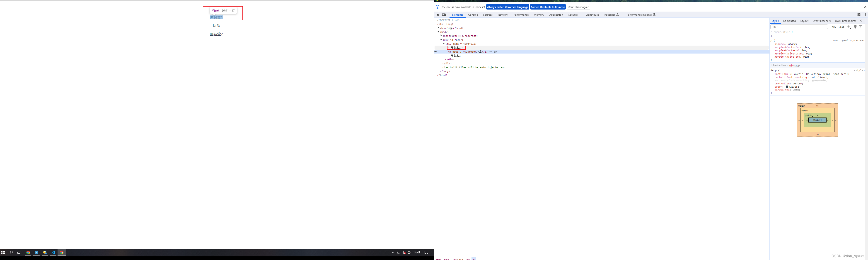Screen dimensions: 868x260
Task: Click the new style rule plus icon
Action: 849,27
